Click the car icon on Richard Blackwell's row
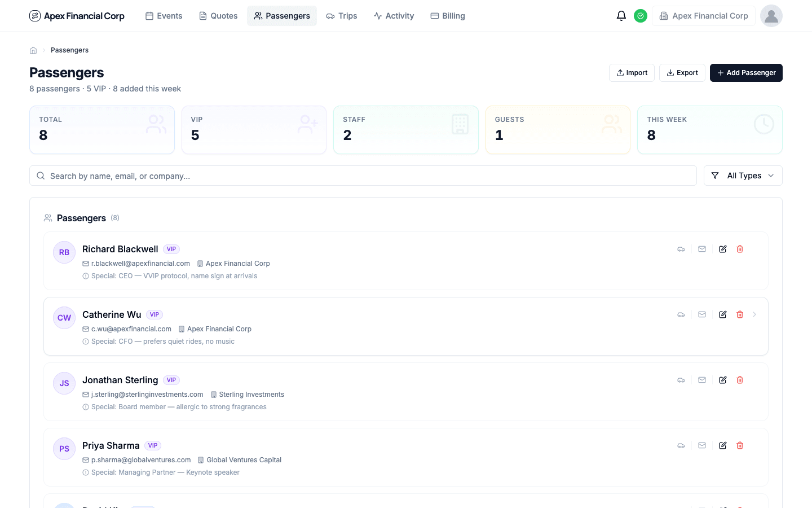Image resolution: width=812 pixels, height=508 pixels. 681,249
